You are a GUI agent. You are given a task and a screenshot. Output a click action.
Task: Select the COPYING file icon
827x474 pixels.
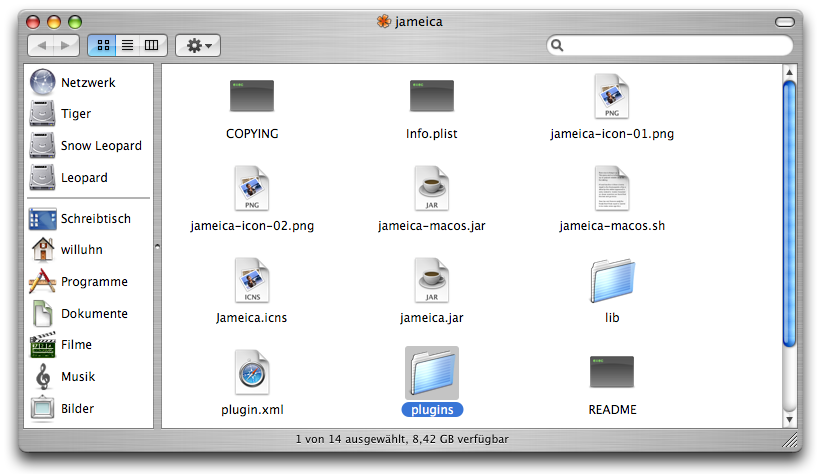pos(252,95)
